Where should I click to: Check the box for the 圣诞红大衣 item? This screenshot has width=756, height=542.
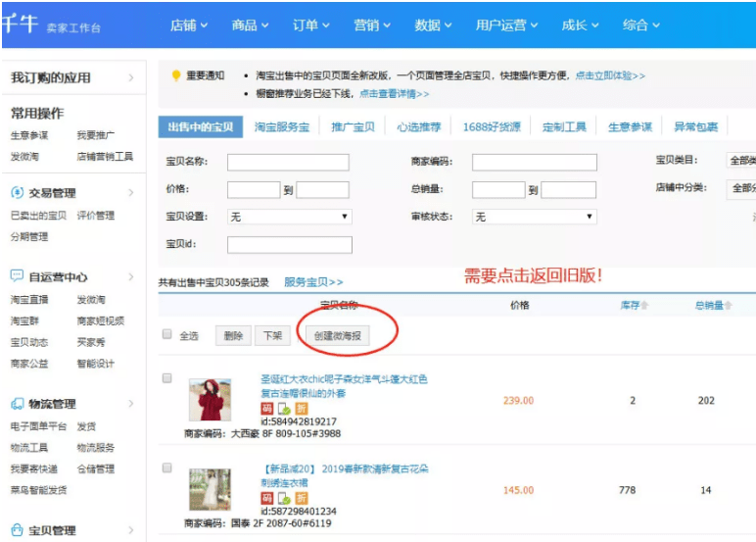166,378
